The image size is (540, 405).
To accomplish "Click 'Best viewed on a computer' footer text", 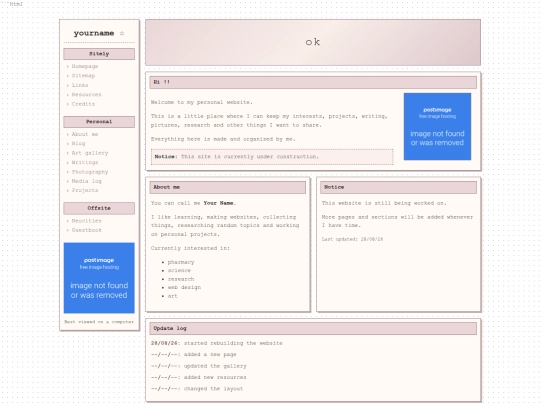I will pyautogui.click(x=99, y=322).
